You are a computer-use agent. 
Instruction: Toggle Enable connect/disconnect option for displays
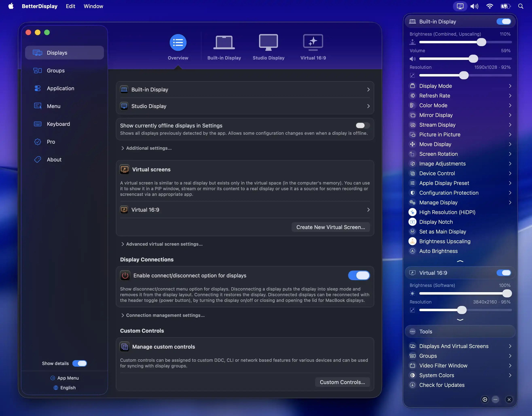[x=359, y=275]
